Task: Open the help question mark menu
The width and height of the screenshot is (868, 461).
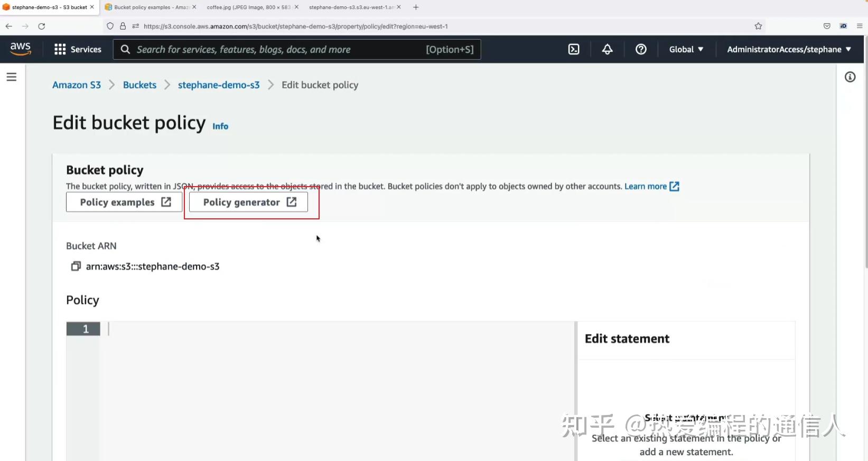Action: [x=641, y=49]
